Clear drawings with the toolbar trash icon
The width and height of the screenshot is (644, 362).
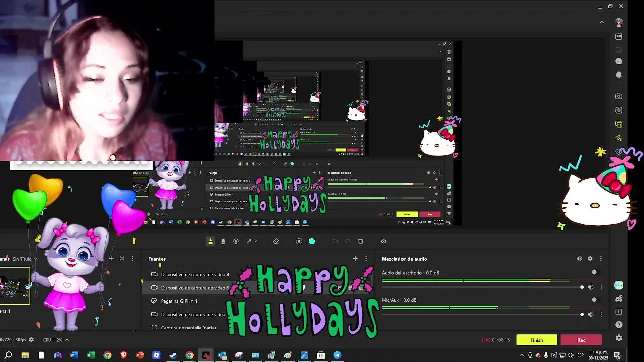[361, 241]
